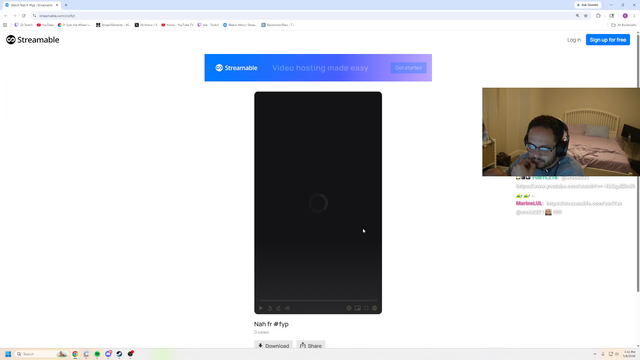Mute the video with the volume icon
The image size is (640, 360).
287,308
